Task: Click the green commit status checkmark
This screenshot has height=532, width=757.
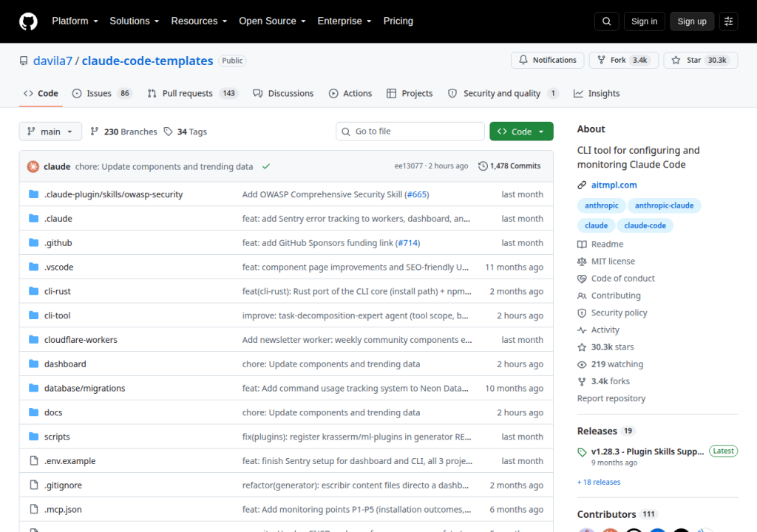Action: [266, 166]
